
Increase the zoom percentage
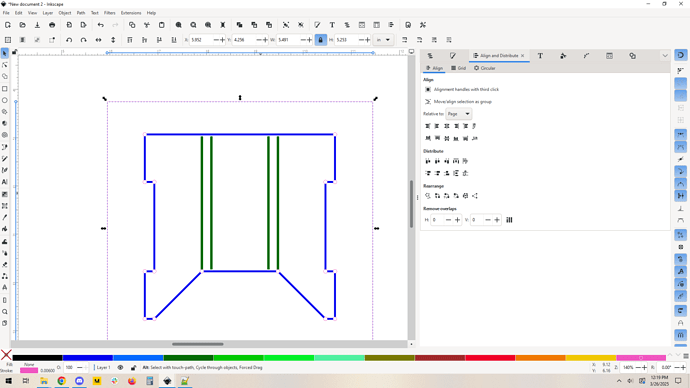[x=644, y=368]
